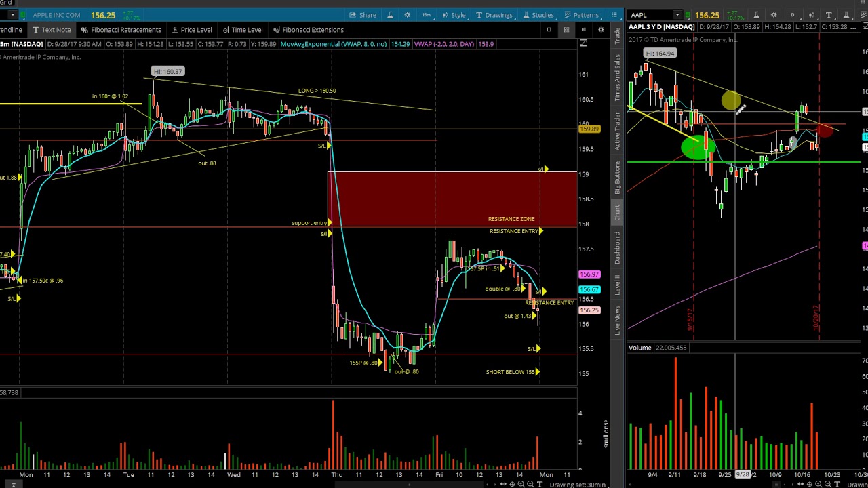Select the Fibonacci Retracements tool
This screenshot has width=868, height=488.
tap(121, 30)
